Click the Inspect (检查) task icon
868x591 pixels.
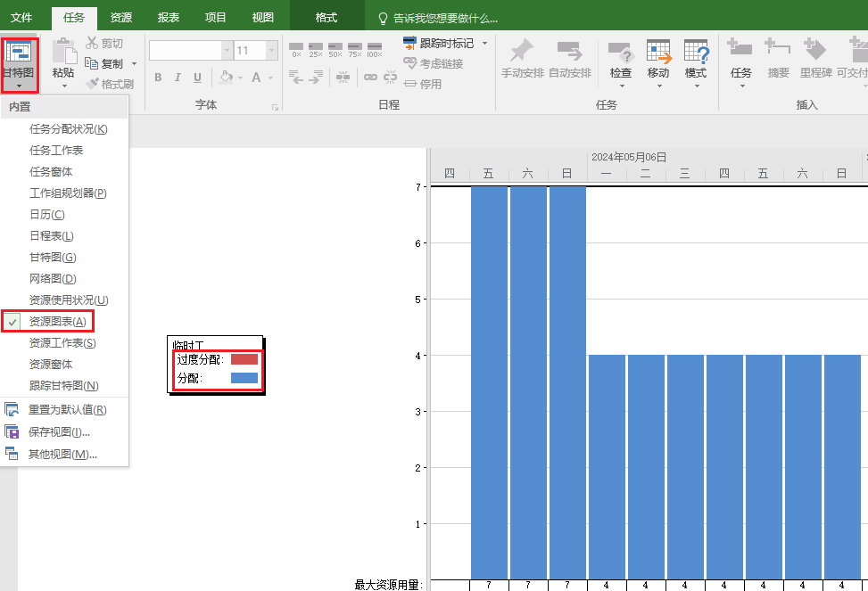tap(621, 52)
